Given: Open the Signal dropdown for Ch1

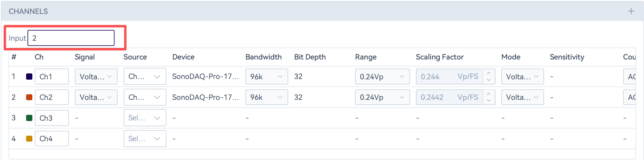Looking at the screenshot, I should point(96,77).
